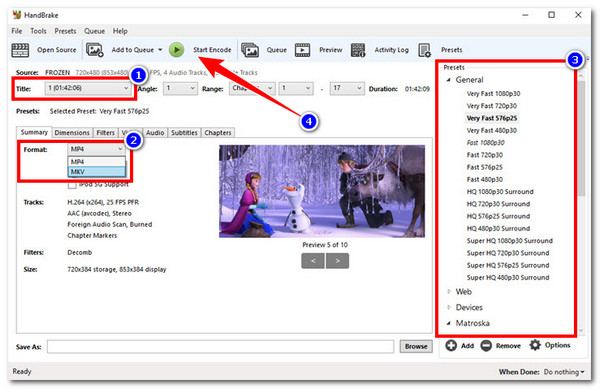This screenshot has height=389, width=600.
Task: Show the next preview image
Action: coord(338,261)
